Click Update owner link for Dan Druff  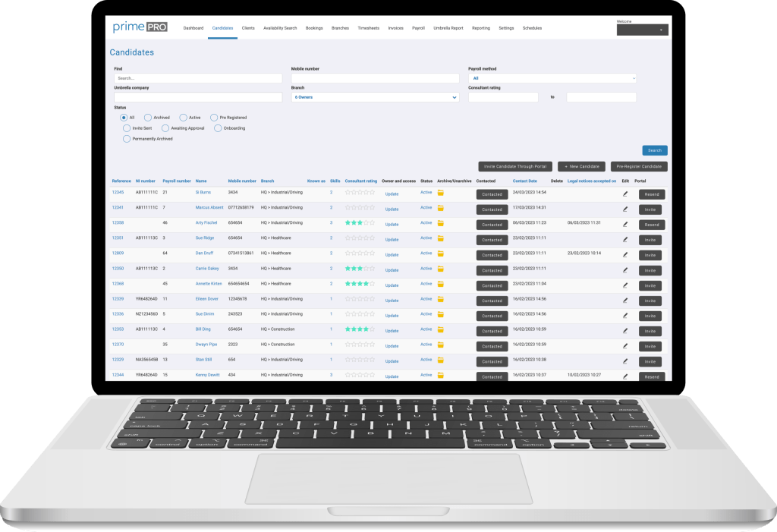[x=392, y=255]
